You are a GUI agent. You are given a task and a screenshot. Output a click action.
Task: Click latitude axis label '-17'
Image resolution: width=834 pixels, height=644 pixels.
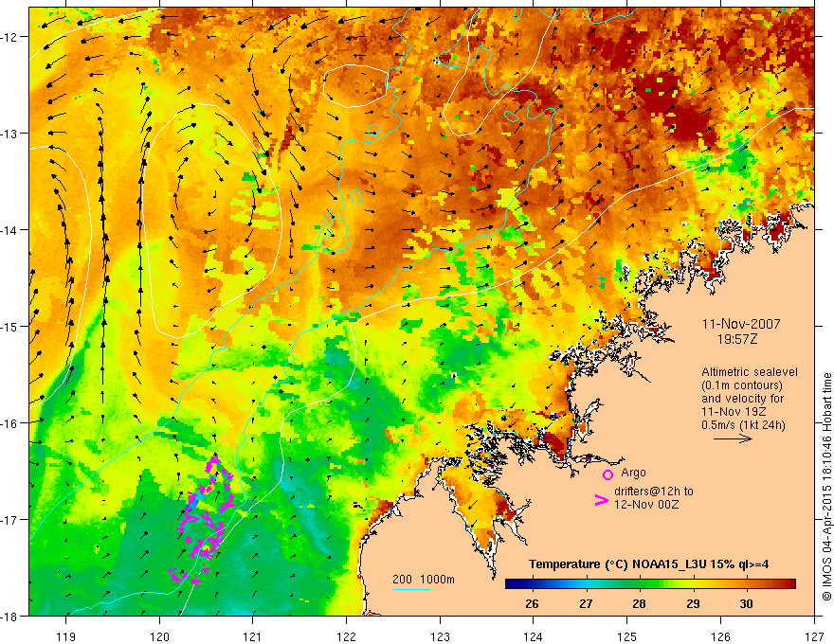tap(9, 520)
